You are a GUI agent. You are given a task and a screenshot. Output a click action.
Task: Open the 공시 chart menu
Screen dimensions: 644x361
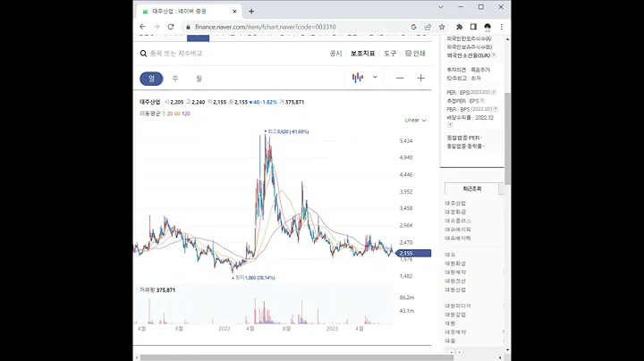(335, 54)
